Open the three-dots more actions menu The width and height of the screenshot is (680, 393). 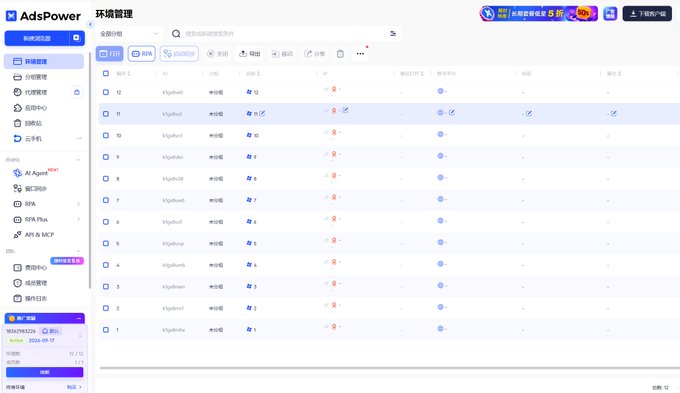click(360, 54)
